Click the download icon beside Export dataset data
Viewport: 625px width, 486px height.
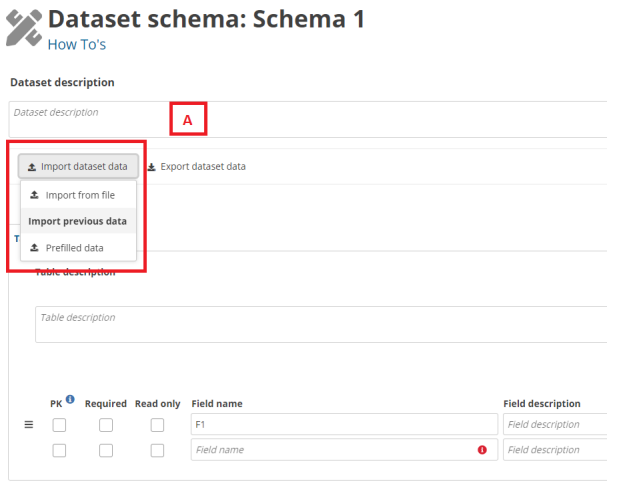point(152,167)
